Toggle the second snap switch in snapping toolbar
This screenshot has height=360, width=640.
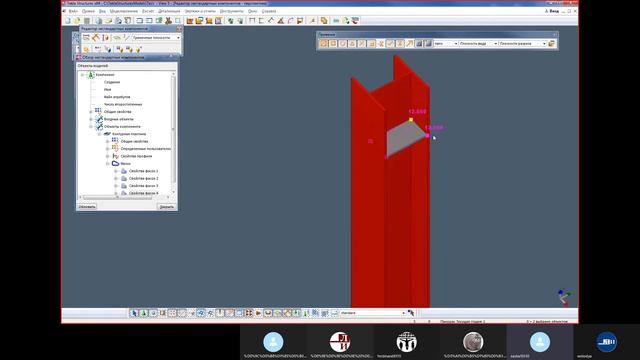tap(333, 43)
